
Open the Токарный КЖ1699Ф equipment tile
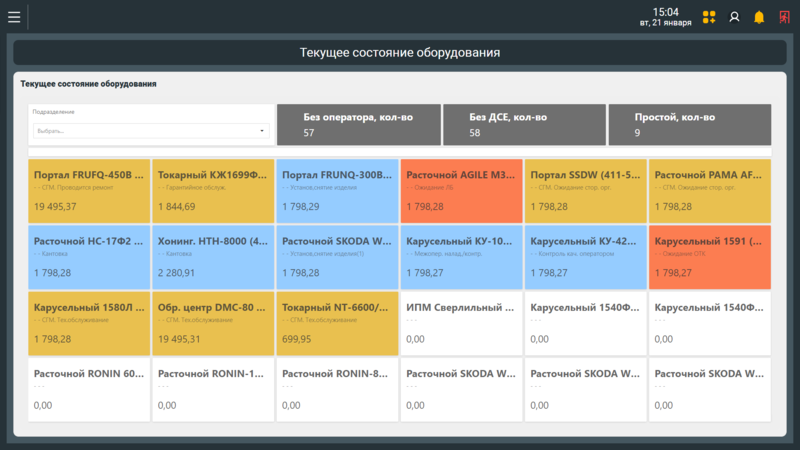pyautogui.click(x=213, y=190)
